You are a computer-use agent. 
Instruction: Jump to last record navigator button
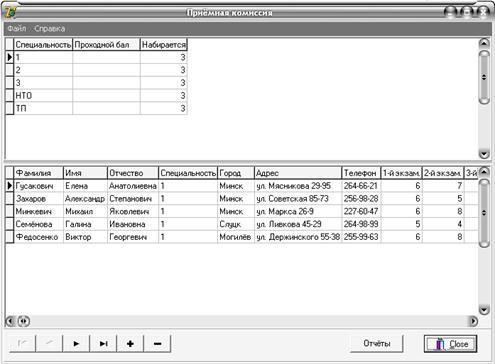click(x=103, y=343)
